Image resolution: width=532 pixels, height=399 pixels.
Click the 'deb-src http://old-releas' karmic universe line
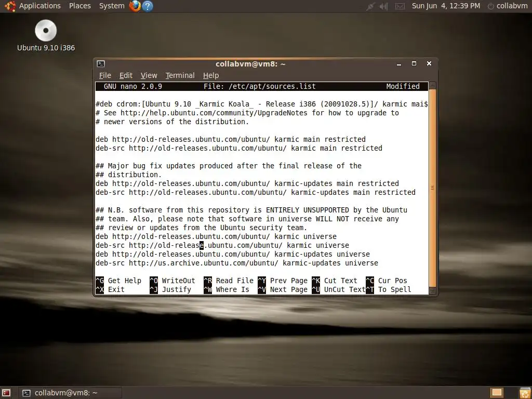(222, 245)
